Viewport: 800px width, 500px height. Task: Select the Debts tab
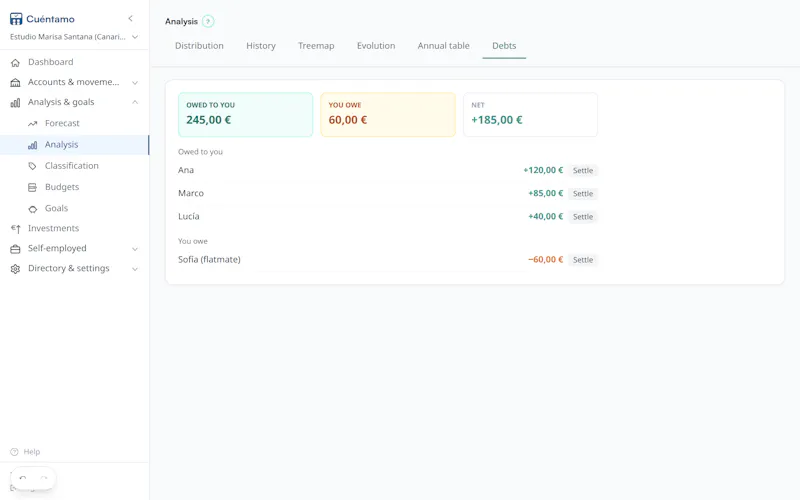tap(504, 46)
